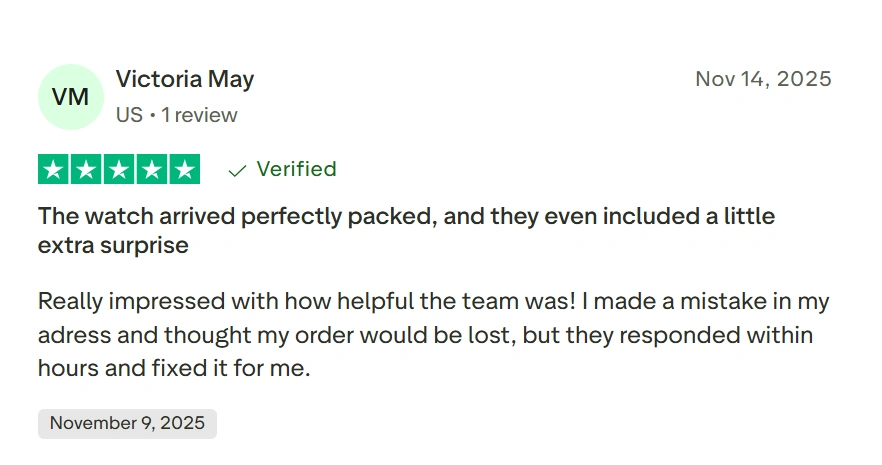Click the misspelled word 'adress'
This screenshot has height=465, width=882.
pos(69,334)
